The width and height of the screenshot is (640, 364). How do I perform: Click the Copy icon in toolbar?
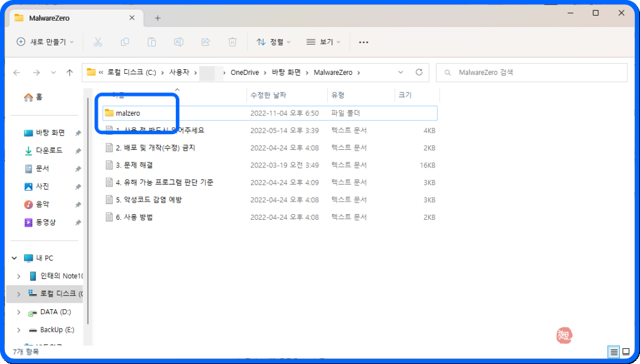click(x=125, y=42)
